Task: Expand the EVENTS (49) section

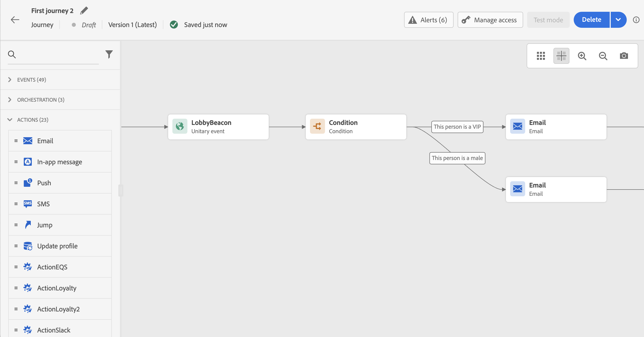Action: (x=32, y=80)
